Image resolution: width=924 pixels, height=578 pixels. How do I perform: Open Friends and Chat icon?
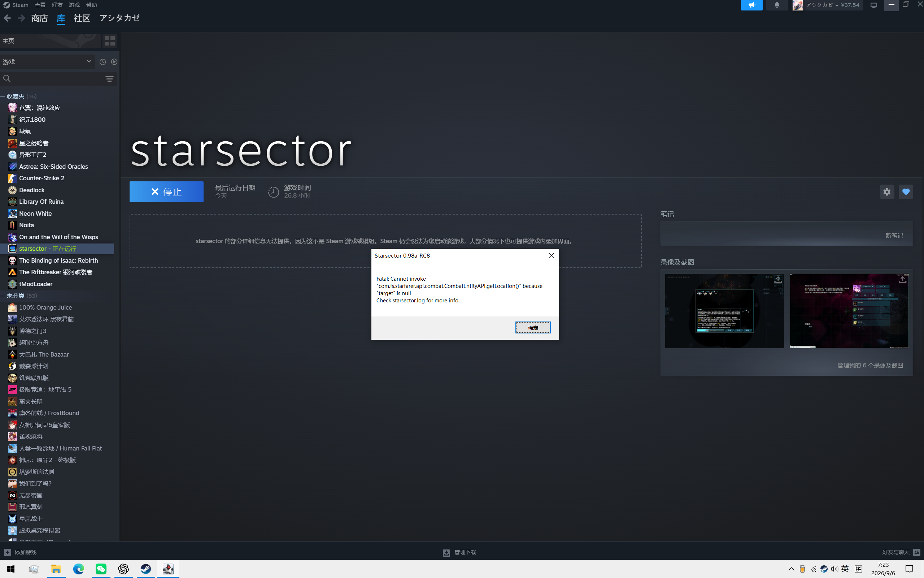pos(916,552)
